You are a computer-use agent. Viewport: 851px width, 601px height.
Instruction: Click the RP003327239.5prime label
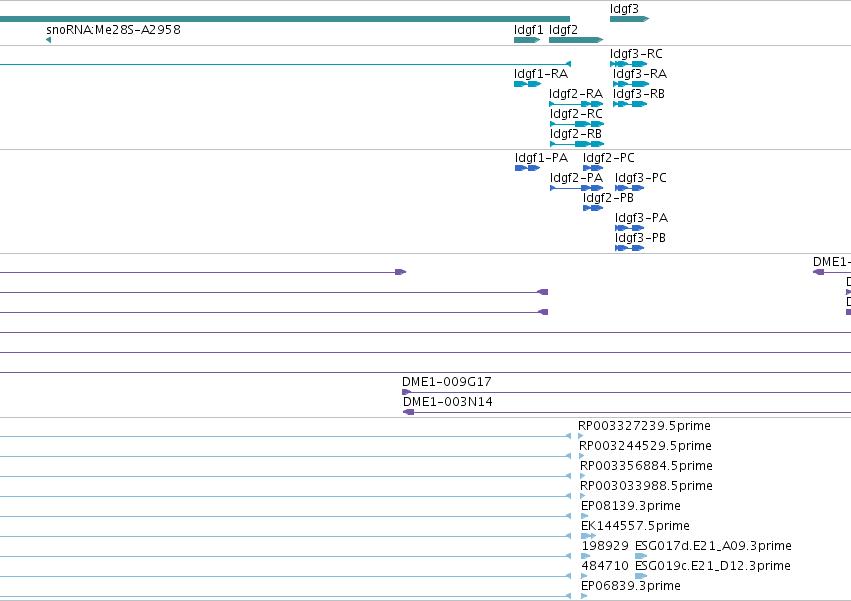click(644, 426)
